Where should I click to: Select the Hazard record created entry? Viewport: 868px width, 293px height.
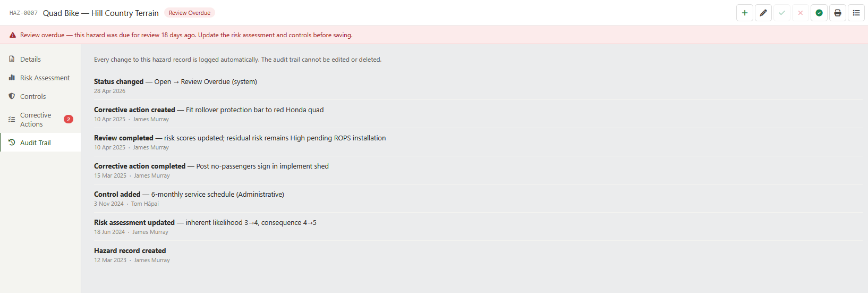478,255
